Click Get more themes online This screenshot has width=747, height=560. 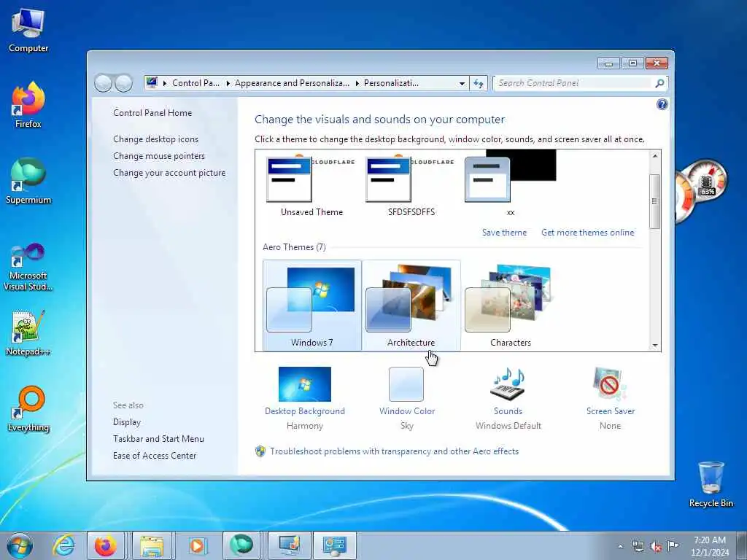point(587,233)
